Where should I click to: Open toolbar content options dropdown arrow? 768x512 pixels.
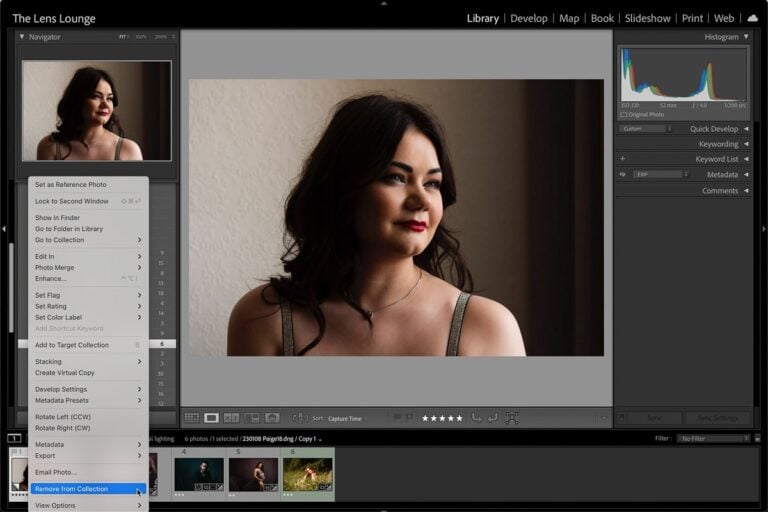click(x=603, y=418)
